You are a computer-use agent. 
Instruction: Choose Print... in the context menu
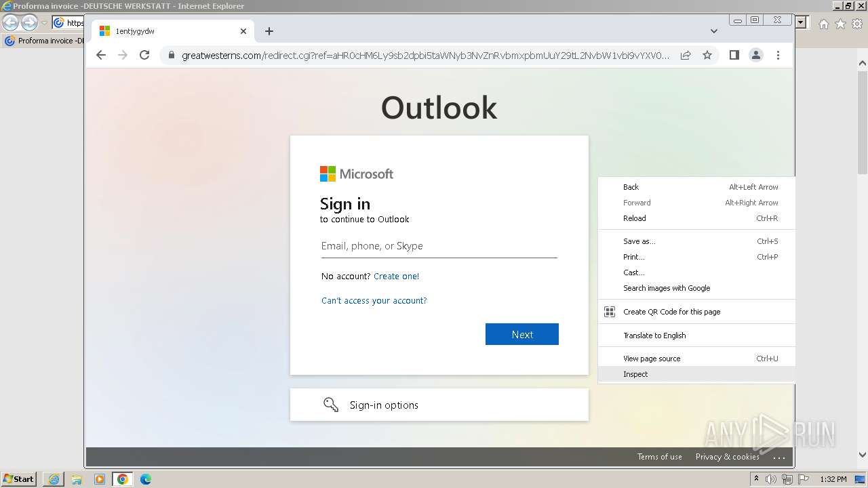[696, 257]
